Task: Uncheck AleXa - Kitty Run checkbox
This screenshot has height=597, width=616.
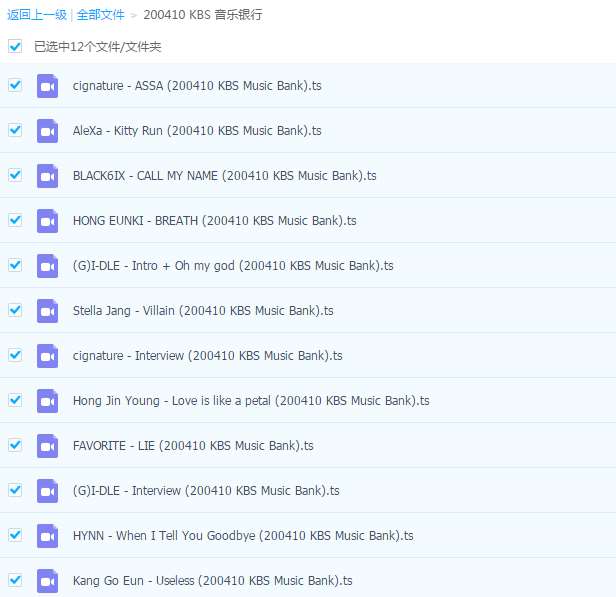Action: (15, 130)
